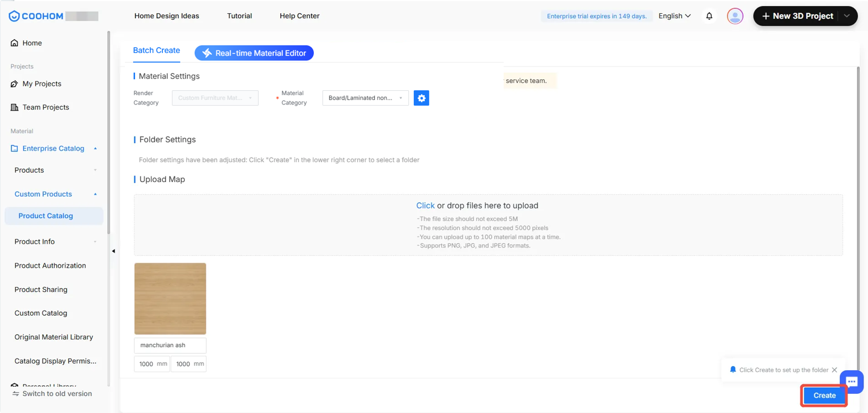The width and height of the screenshot is (868, 413).
Task: Open the Real-time Material Editor tab
Action: click(254, 53)
